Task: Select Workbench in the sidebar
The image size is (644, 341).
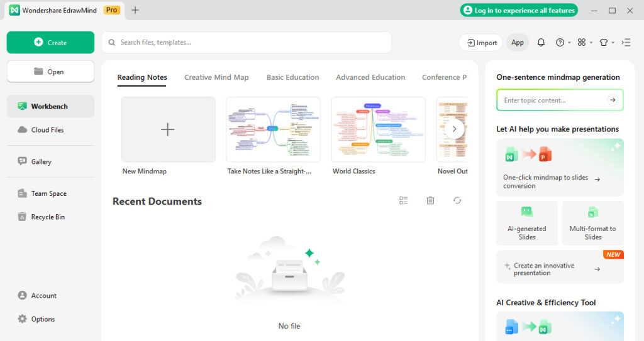Action: (x=50, y=106)
